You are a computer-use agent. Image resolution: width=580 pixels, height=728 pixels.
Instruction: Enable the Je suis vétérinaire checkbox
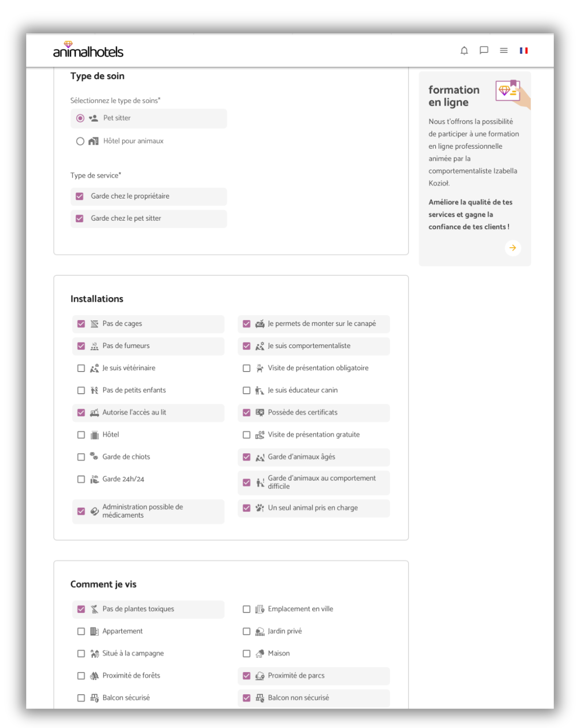click(x=81, y=368)
